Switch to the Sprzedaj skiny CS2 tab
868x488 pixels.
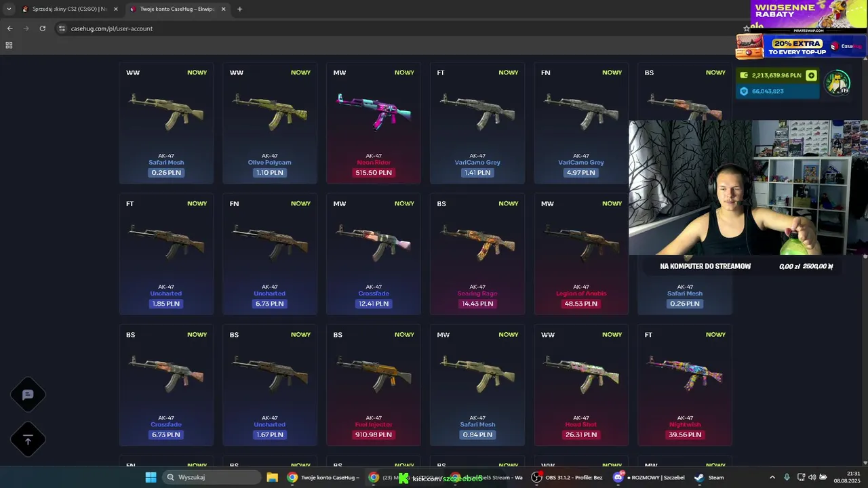pos(69,9)
